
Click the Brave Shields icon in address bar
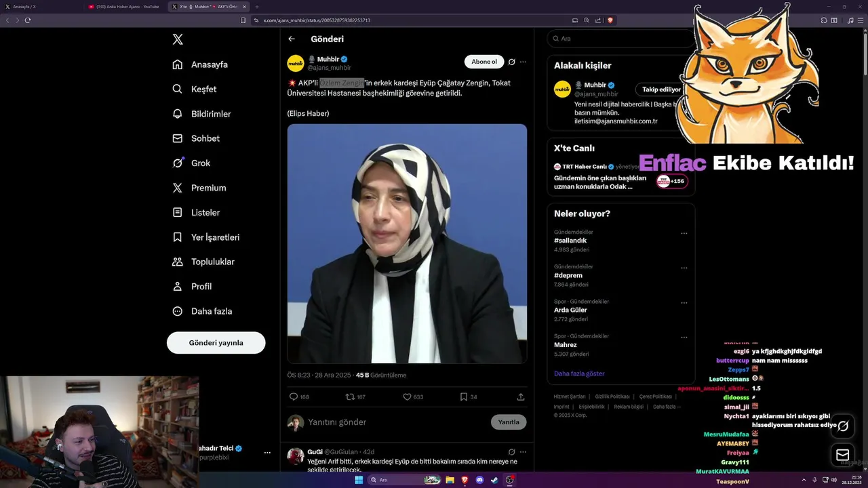pos(610,20)
